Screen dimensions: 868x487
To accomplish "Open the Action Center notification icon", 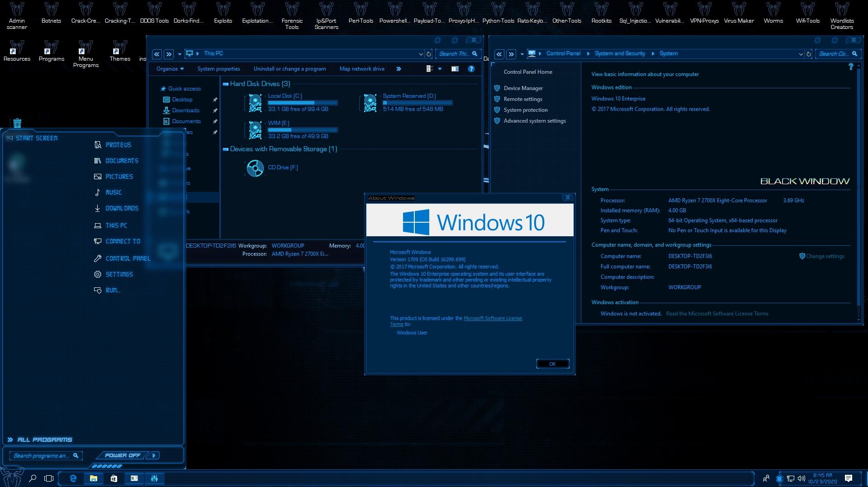I will (849, 478).
